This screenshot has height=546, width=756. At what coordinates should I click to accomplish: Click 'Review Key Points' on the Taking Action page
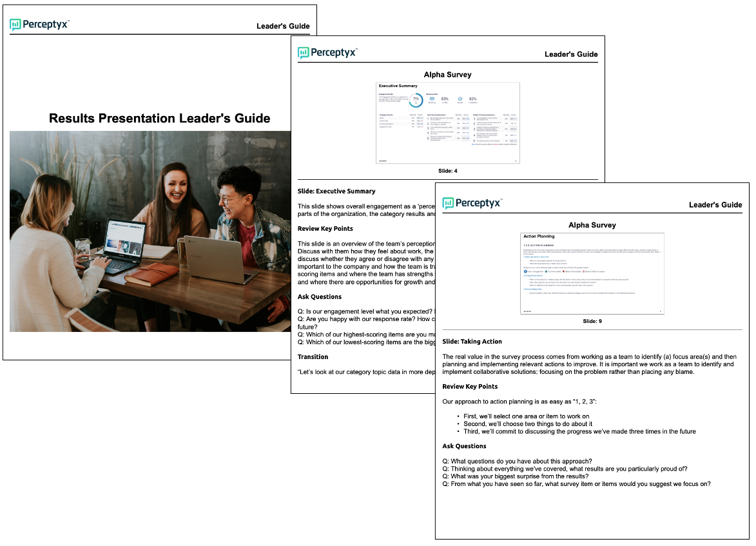(470, 386)
